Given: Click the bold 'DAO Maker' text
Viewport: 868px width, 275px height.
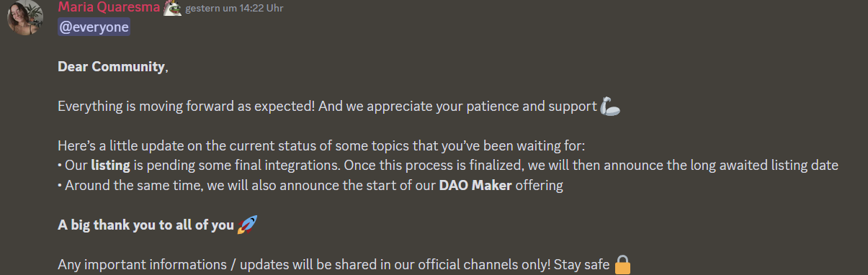Looking at the screenshot, I should click(x=475, y=186).
